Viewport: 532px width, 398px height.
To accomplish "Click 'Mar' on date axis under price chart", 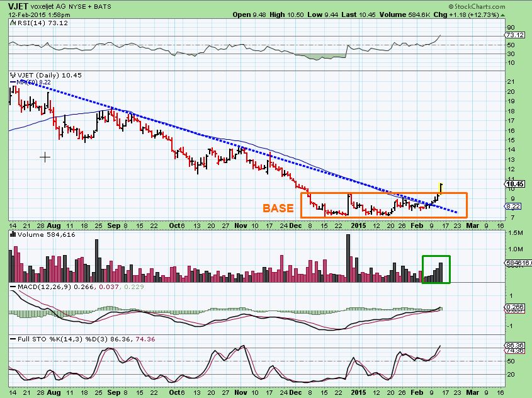I will tap(472, 225).
